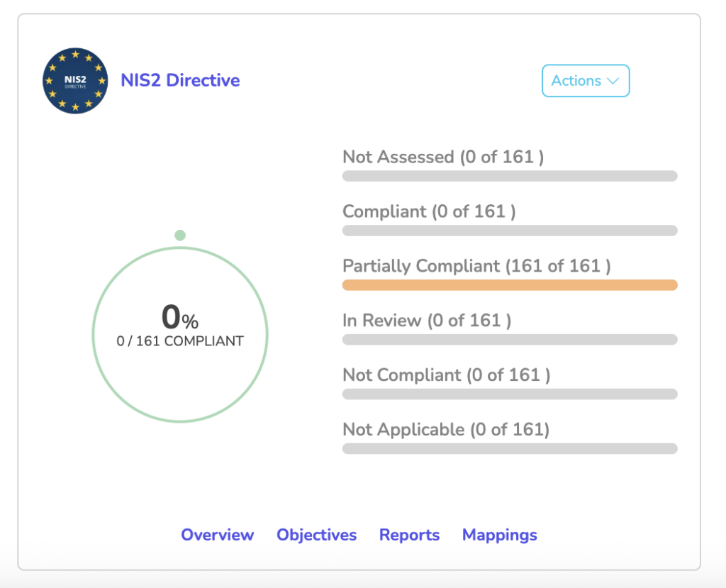Select 'In Review (0 of 161 )' label
726x588 pixels.
[x=427, y=321]
